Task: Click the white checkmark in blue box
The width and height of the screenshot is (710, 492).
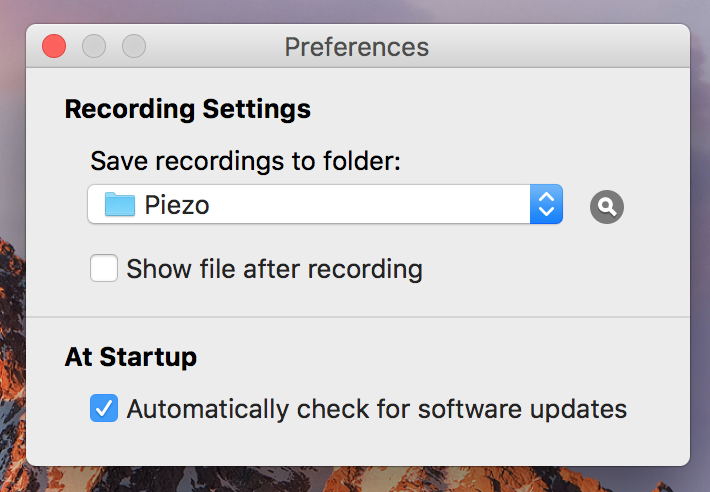Action: (x=104, y=408)
